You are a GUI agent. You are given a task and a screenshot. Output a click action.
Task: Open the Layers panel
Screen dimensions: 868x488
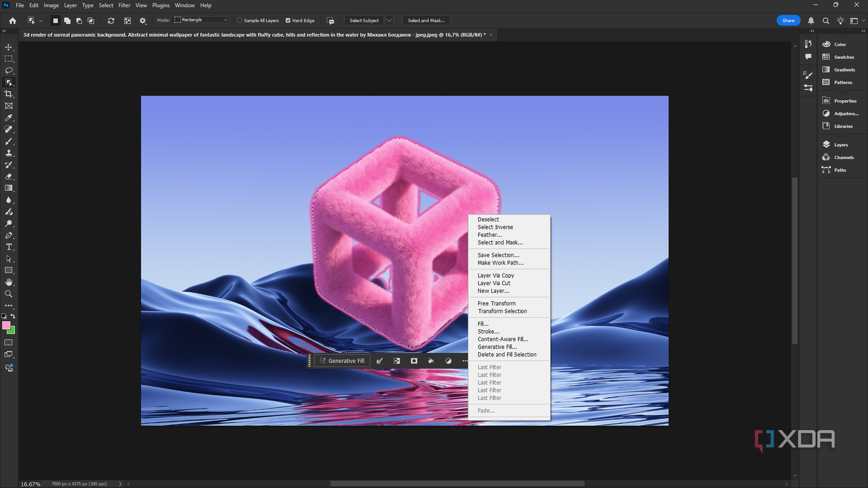tap(841, 145)
